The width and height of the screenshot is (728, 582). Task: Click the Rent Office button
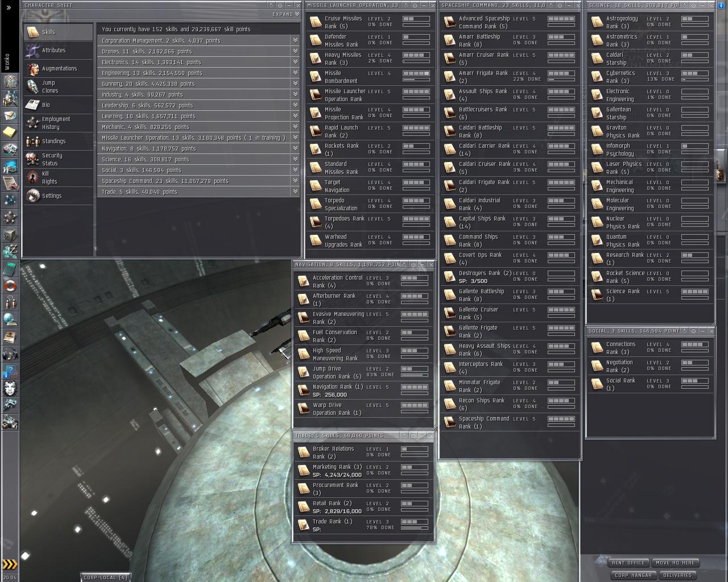[x=628, y=563]
